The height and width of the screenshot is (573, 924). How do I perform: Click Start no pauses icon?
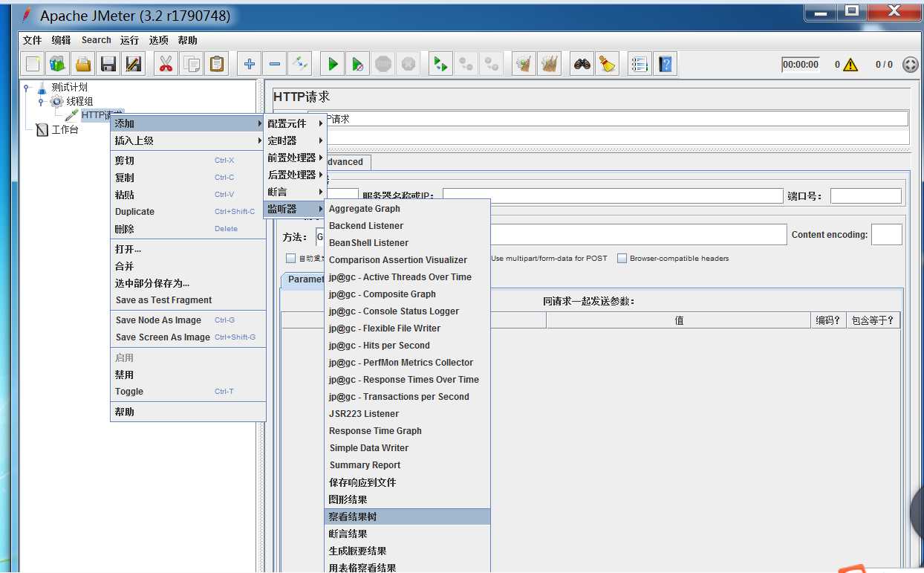tap(358, 64)
